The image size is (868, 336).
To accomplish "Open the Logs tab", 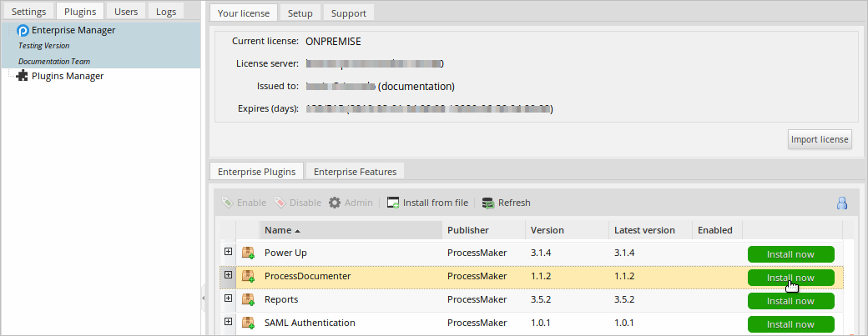I will (166, 12).
